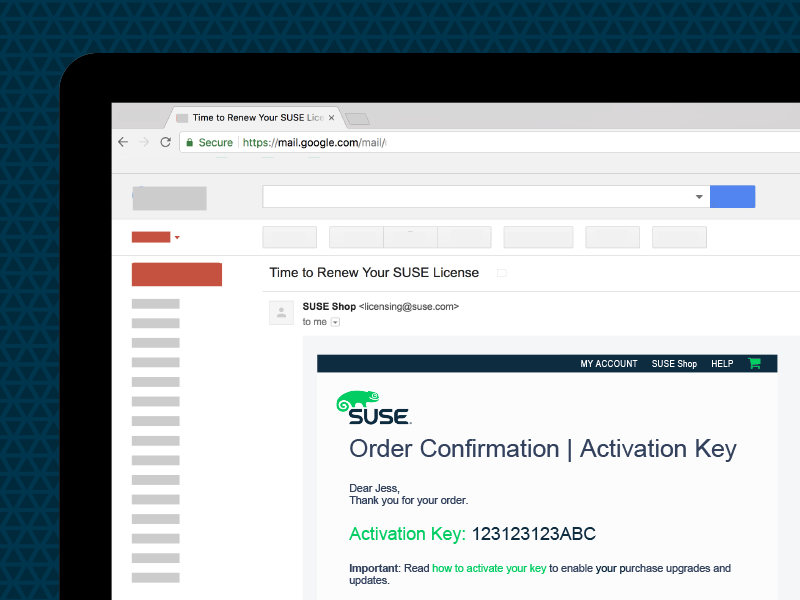
Task: Click MY ACCOUNT in the email navigation bar
Action: coord(609,363)
